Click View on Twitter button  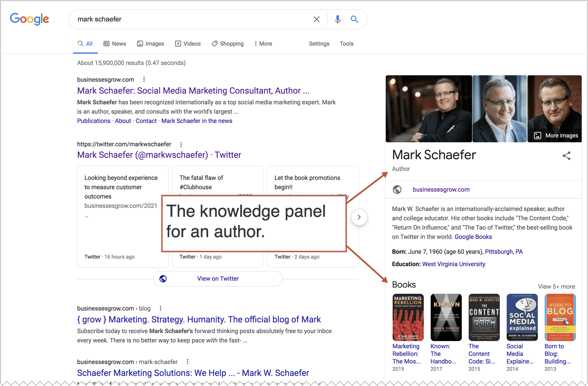pos(218,279)
